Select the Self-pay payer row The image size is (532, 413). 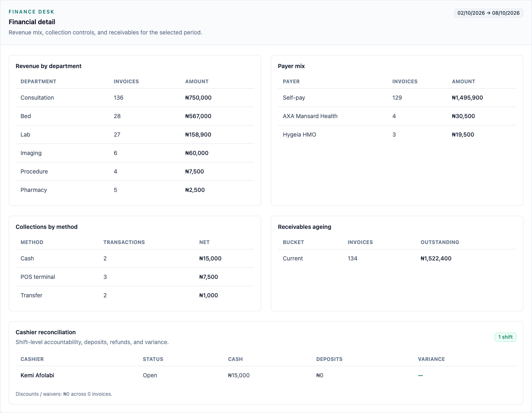click(x=397, y=98)
